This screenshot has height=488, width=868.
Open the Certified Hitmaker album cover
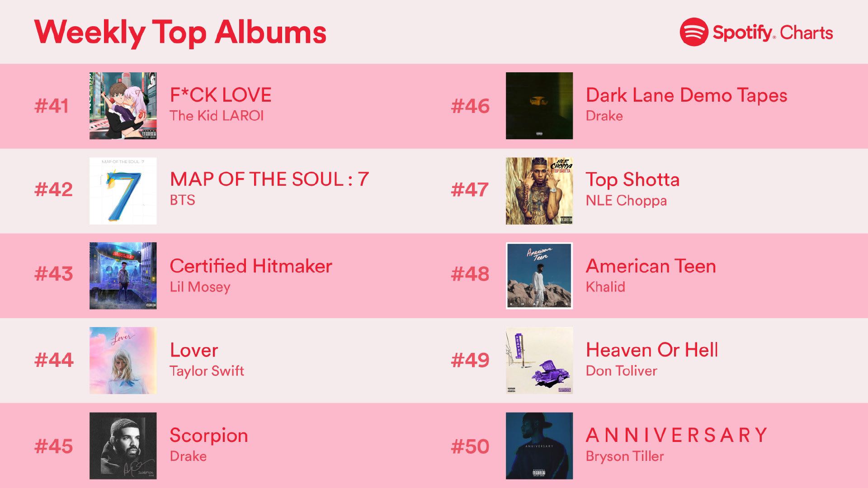coord(123,276)
